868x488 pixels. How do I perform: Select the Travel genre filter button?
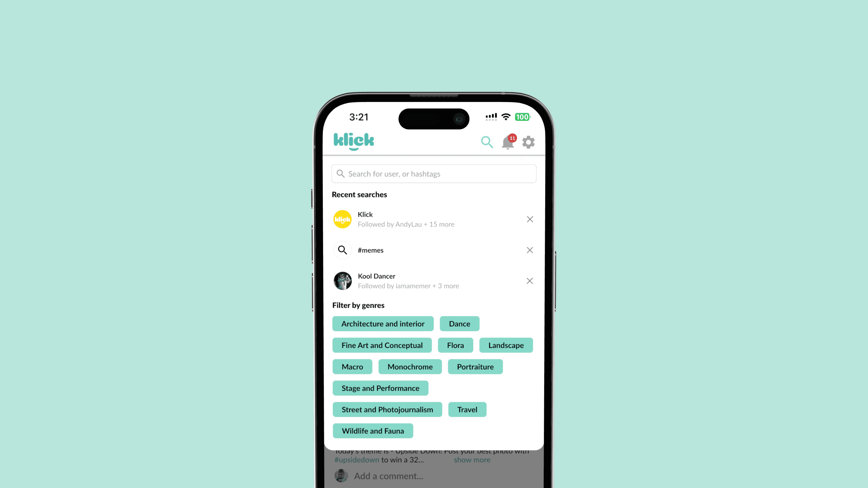pos(467,409)
